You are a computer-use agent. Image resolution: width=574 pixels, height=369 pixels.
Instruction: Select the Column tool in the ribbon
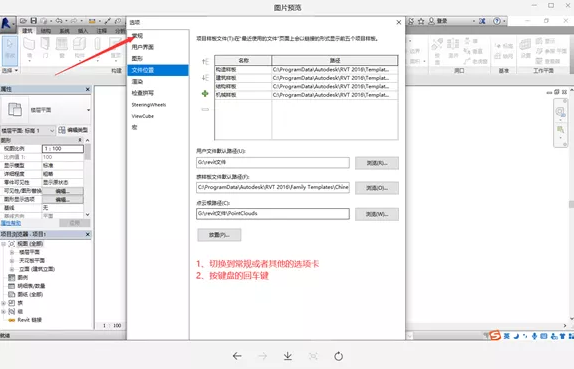[97, 48]
